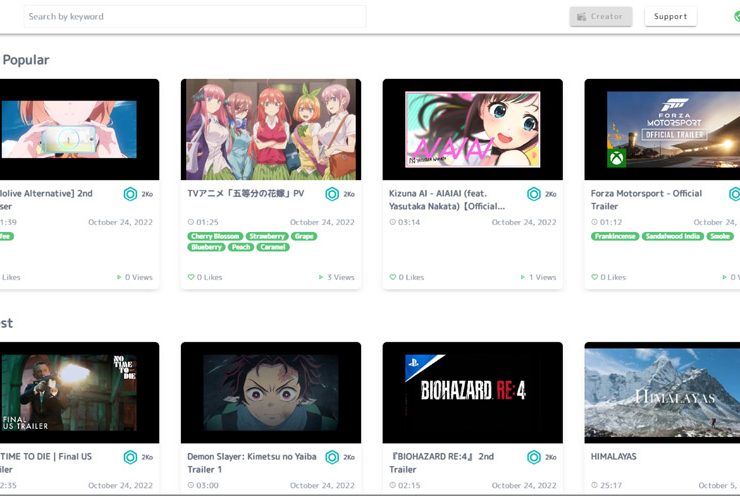Open the Kizuna AI AIAIAI video thumbnail
740x496 pixels.
click(472, 129)
